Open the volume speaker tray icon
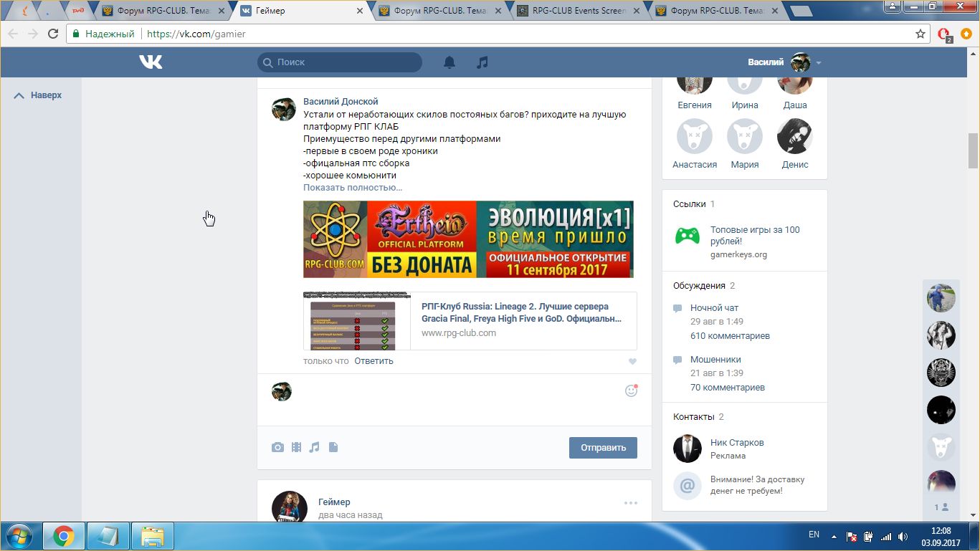Image resolution: width=980 pixels, height=551 pixels. point(903,536)
